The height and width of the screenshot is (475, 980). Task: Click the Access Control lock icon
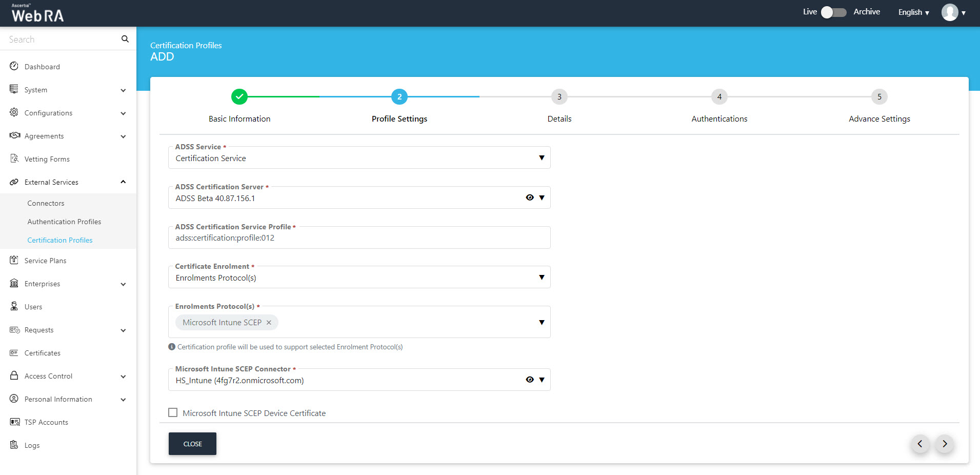pyautogui.click(x=14, y=375)
